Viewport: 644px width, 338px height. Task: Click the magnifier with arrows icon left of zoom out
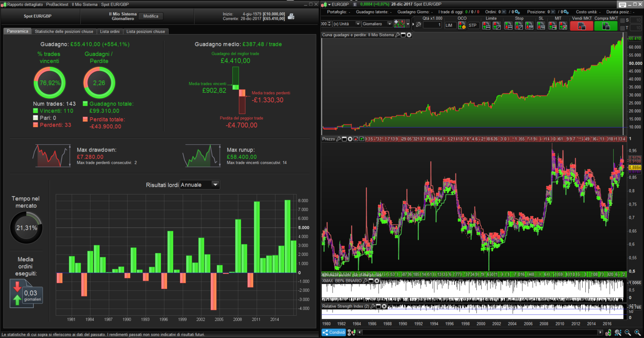(x=618, y=333)
